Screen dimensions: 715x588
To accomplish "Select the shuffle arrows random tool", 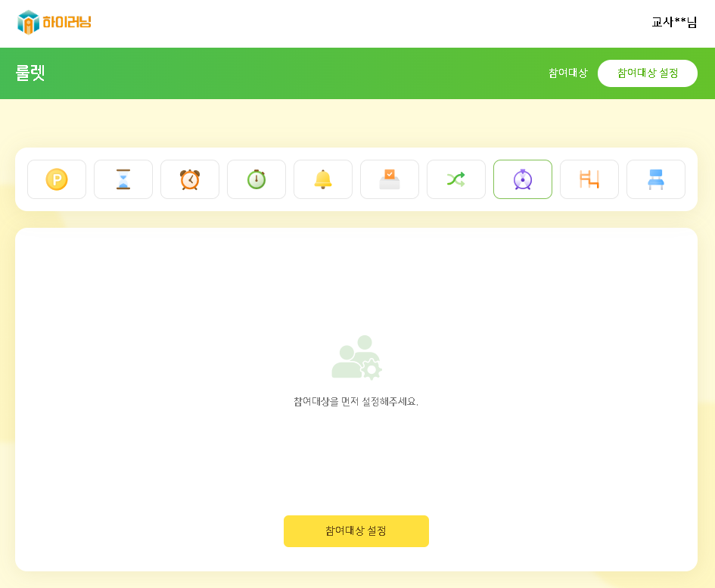I will point(456,179).
